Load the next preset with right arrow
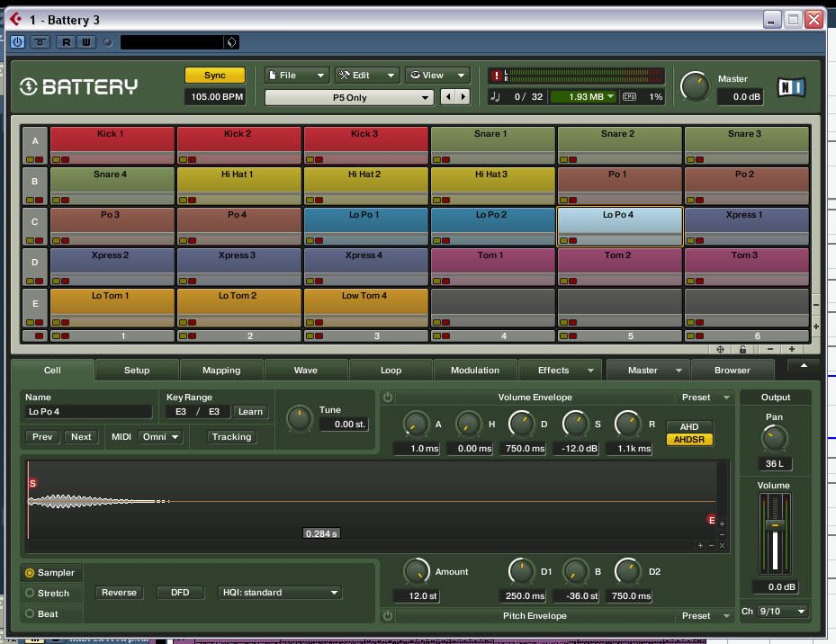 [463, 97]
